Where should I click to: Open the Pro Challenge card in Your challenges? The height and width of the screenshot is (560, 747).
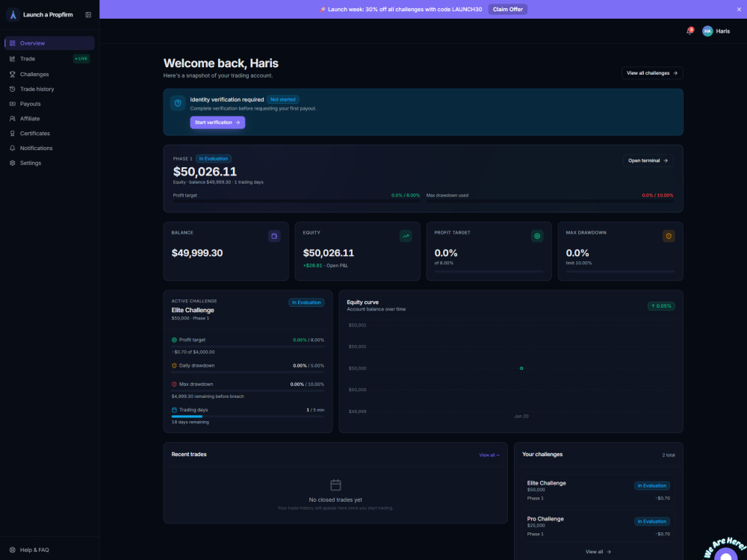coord(598,526)
